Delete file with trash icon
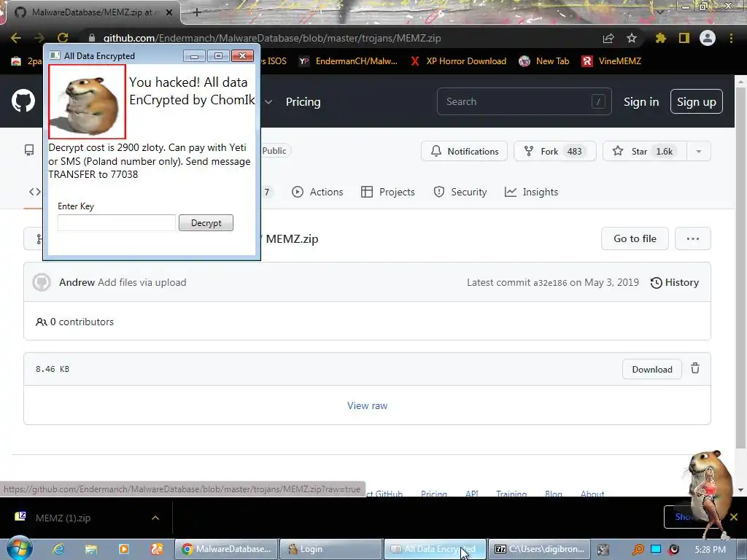This screenshot has width=747, height=560. [695, 368]
